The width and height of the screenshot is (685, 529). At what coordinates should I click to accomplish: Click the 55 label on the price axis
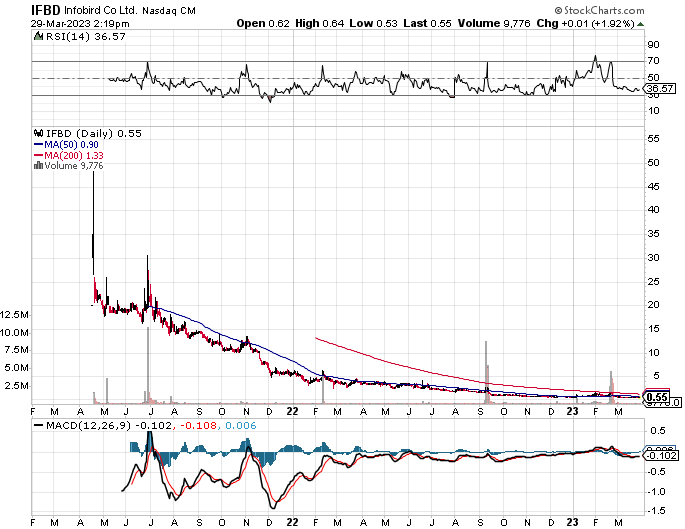pos(654,139)
